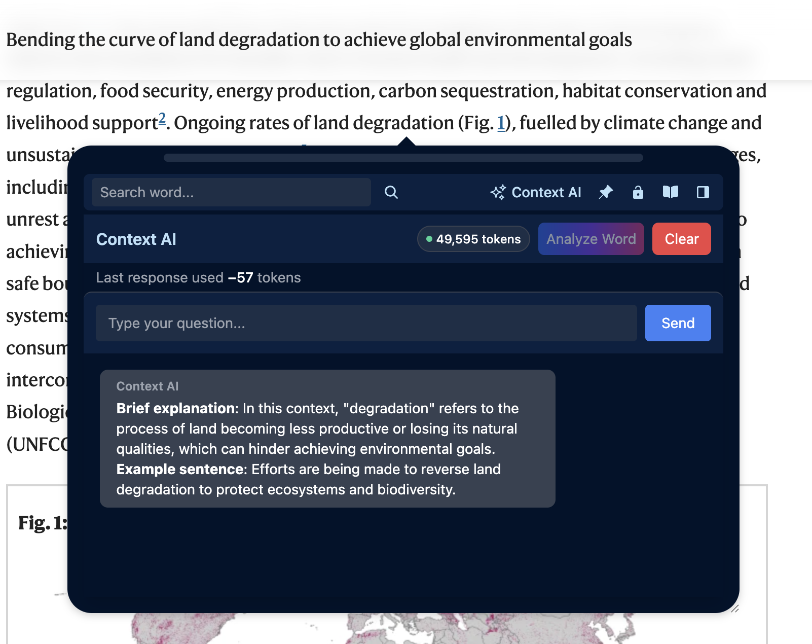Toggle the unlocked padlock icon

point(638,192)
